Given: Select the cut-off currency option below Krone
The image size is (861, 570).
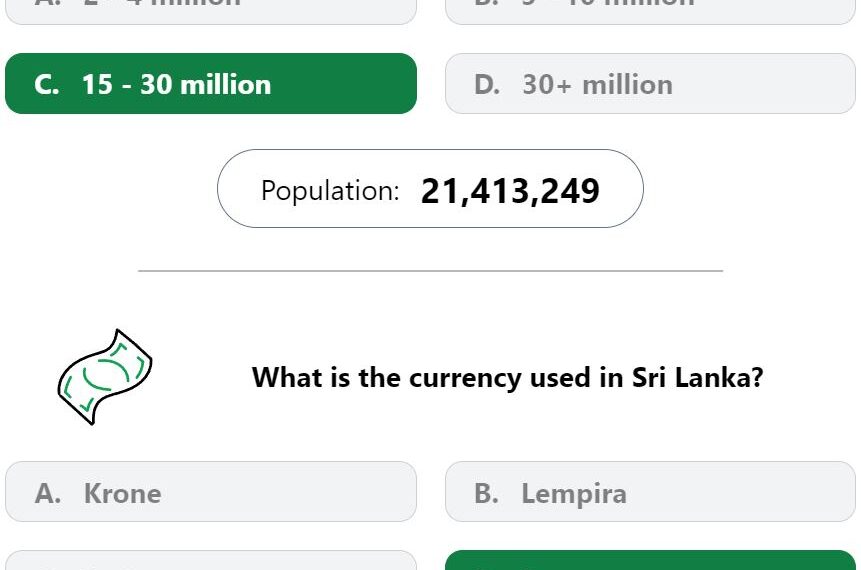Looking at the screenshot, I should click(x=211, y=560).
